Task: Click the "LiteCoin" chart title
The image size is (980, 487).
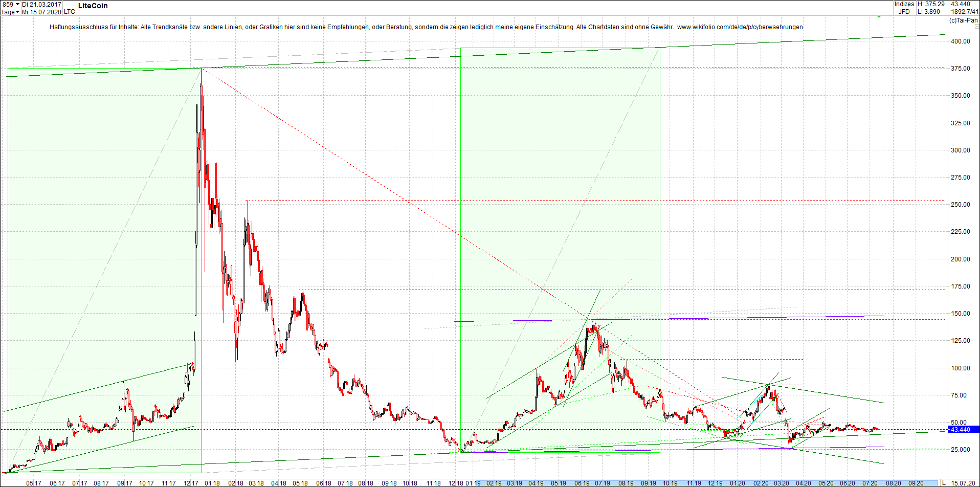Action: (x=93, y=6)
